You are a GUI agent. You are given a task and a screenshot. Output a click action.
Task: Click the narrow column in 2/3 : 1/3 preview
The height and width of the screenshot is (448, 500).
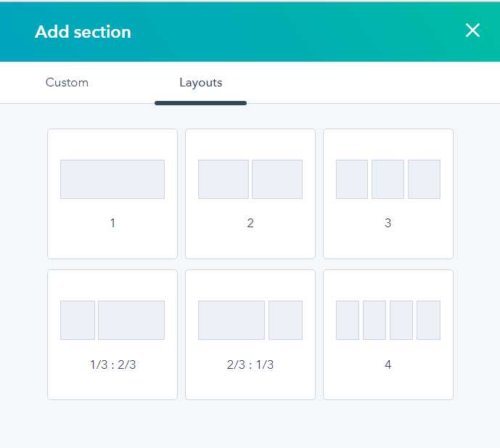[x=285, y=320]
